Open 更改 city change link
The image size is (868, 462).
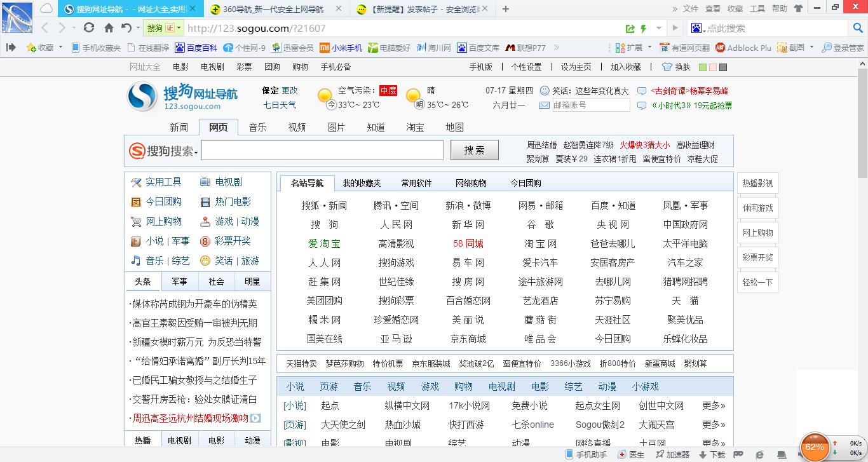pos(290,90)
